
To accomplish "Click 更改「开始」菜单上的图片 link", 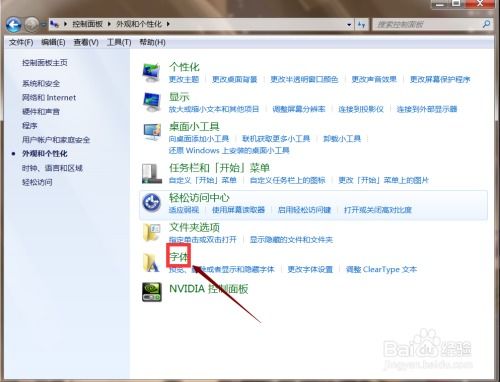I will pyautogui.click(x=384, y=180).
